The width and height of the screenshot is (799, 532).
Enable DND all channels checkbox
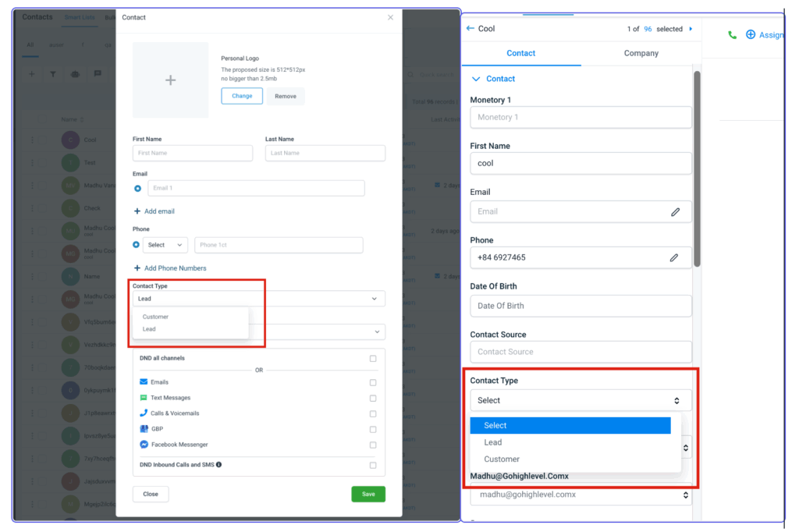(x=373, y=359)
